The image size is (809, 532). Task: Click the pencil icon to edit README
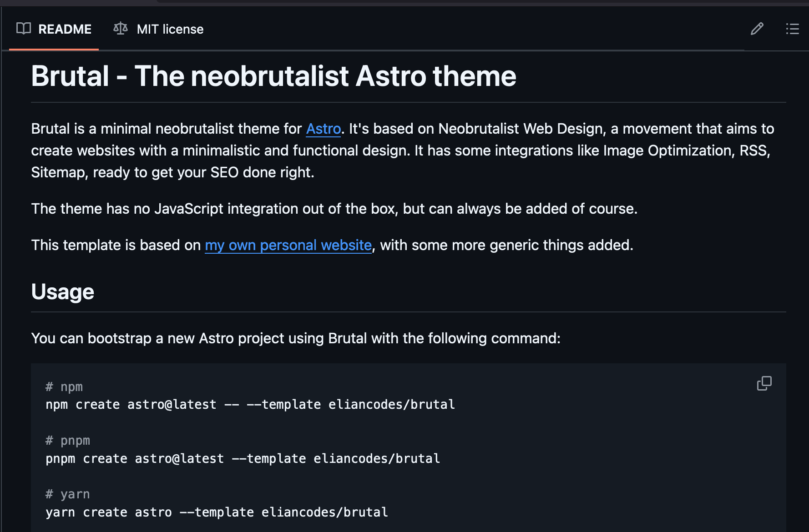(757, 29)
